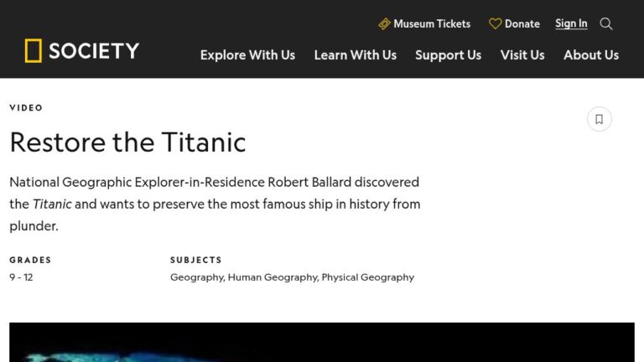The width and height of the screenshot is (644, 362).
Task: Click the subjects line starting with Geography
Action: (x=292, y=277)
